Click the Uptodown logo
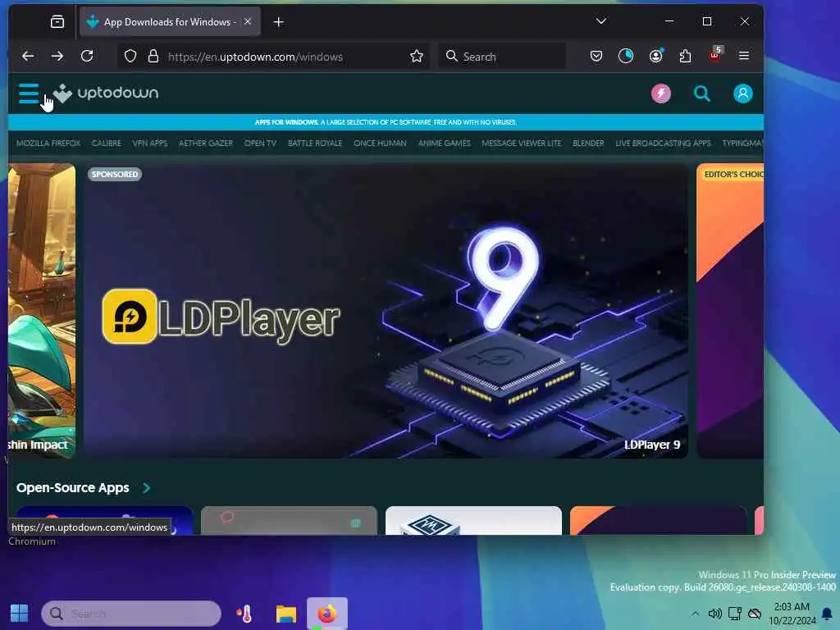 click(106, 94)
